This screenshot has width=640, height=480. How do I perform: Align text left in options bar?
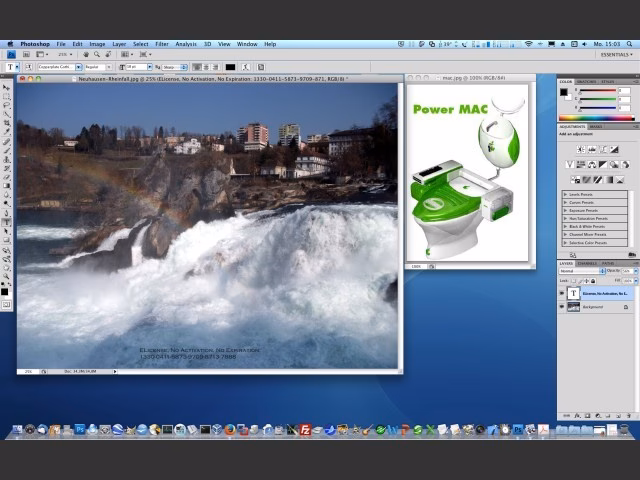tap(197, 67)
